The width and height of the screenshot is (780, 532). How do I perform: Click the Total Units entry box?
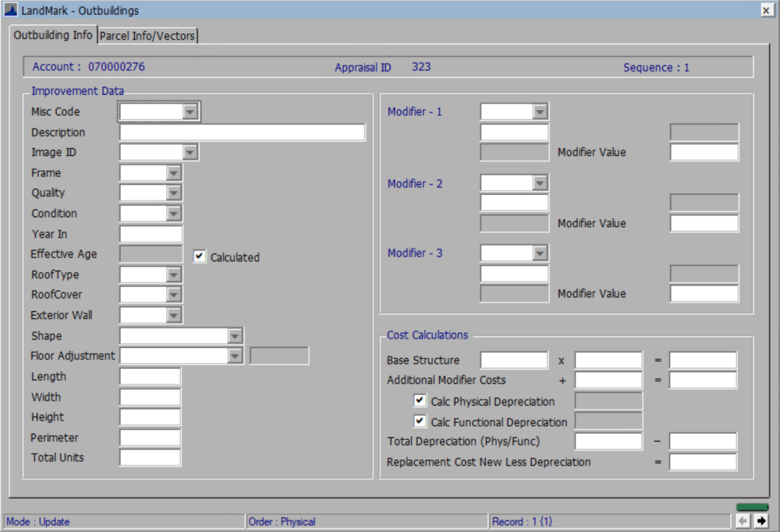pyautogui.click(x=150, y=458)
